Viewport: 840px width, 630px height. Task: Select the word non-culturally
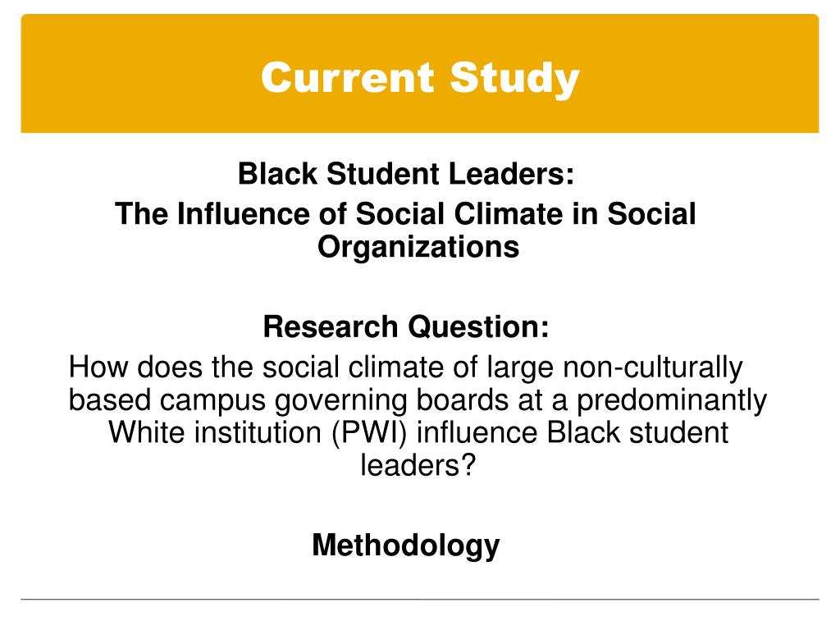(653, 367)
